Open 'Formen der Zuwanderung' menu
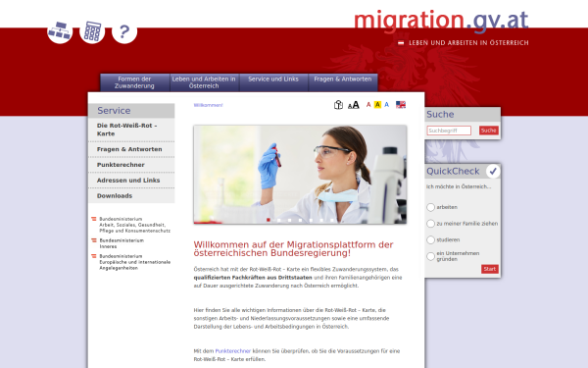588x368 pixels. (134, 82)
